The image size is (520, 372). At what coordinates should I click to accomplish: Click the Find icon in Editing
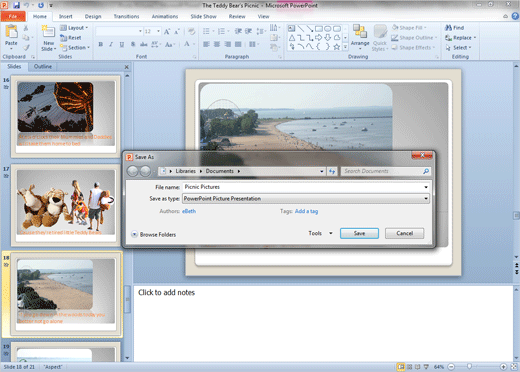(x=455, y=28)
